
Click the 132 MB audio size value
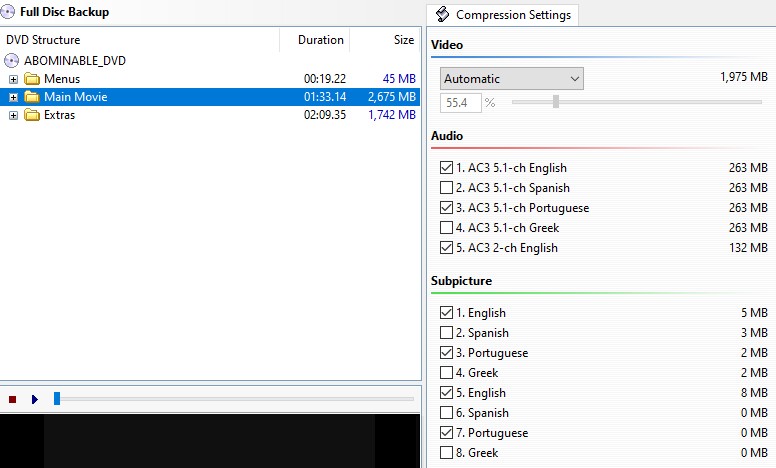click(748, 247)
